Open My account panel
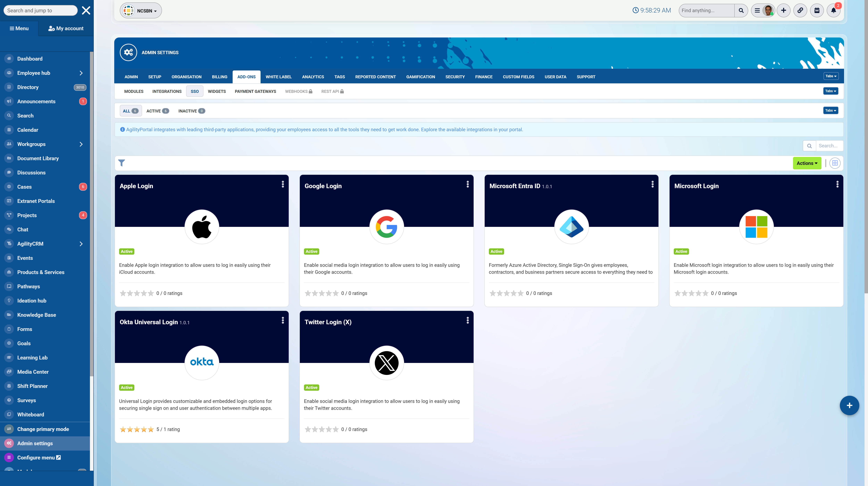The image size is (868, 486). click(66, 28)
